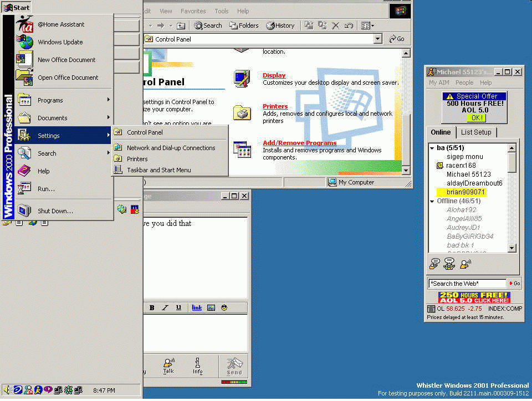
Task: Click the Up one level folder icon
Action: (x=181, y=25)
